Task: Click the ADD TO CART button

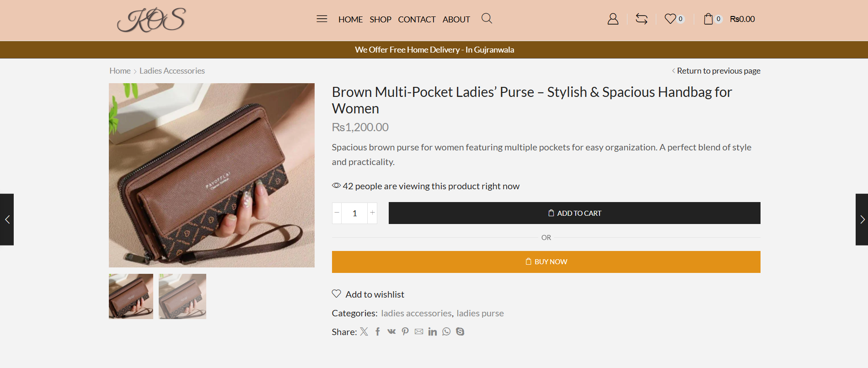Action: tap(574, 213)
